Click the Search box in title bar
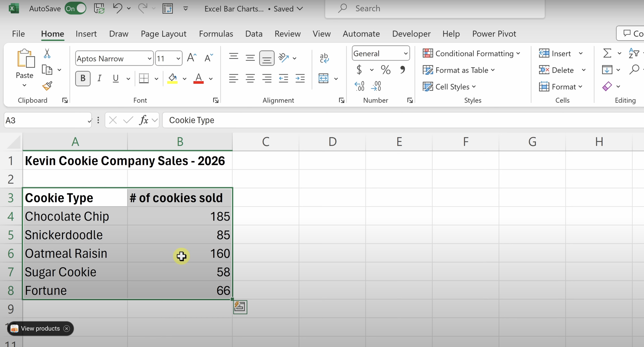The image size is (644, 347). point(435,9)
